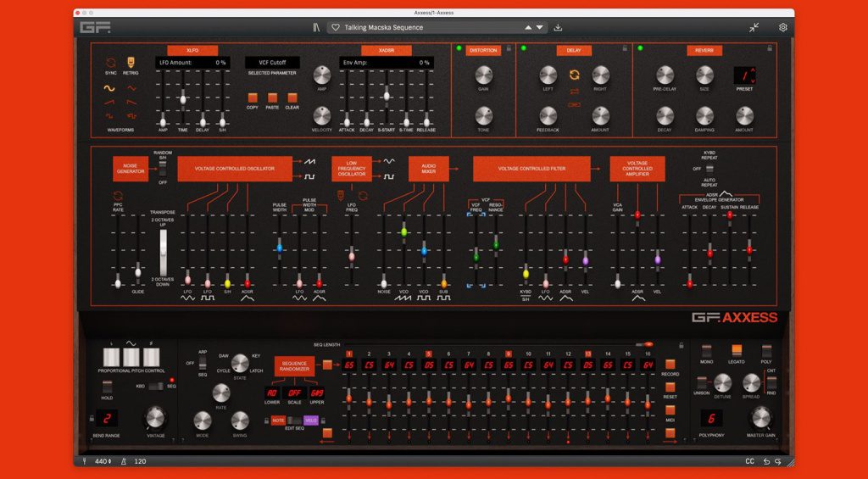
Task: Toggle the Mono voice mode switch
Action: 706,350
